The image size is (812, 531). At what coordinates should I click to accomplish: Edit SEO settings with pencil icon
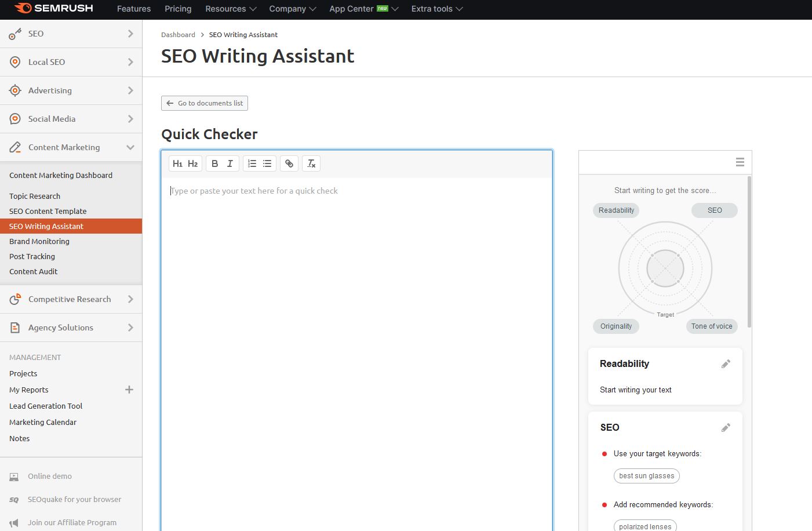(x=726, y=428)
